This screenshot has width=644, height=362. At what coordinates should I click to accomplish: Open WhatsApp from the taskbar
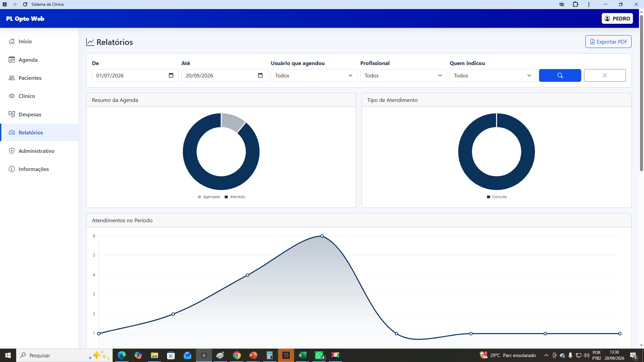click(319, 355)
